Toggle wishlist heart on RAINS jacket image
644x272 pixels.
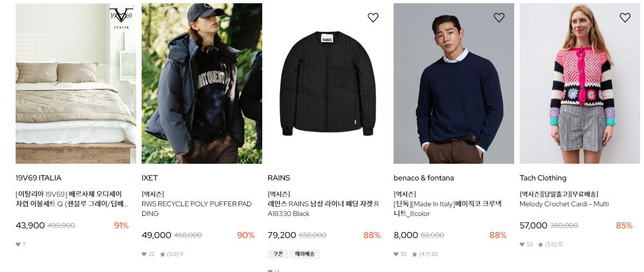(x=373, y=17)
